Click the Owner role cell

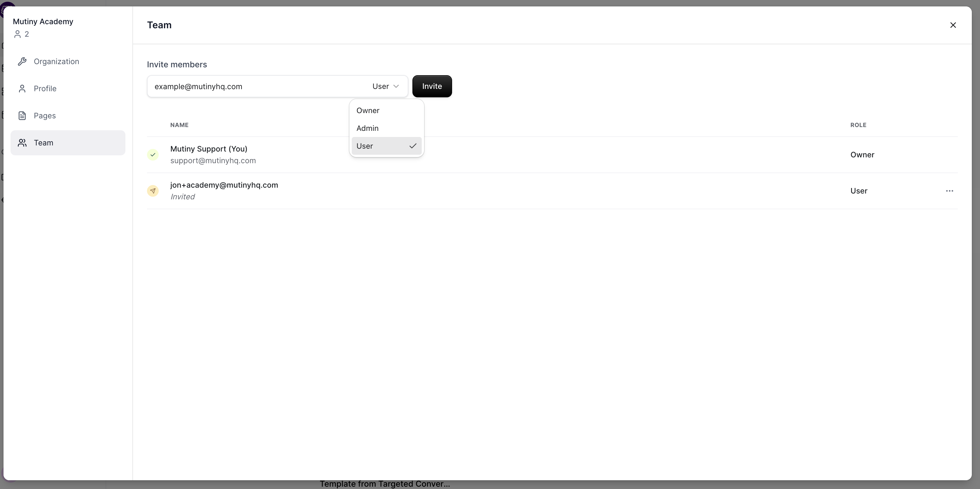(862, 155)
